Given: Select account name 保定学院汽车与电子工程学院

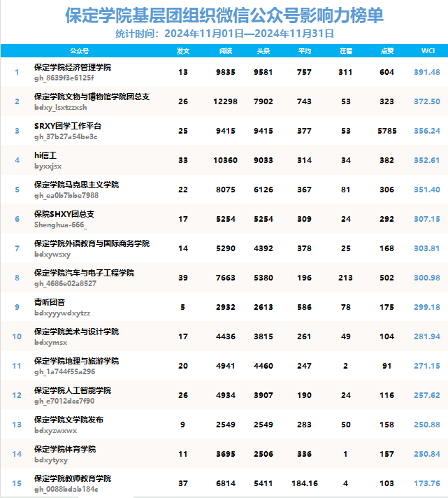Looking at the screenshot, I should [x=85, y=273].
